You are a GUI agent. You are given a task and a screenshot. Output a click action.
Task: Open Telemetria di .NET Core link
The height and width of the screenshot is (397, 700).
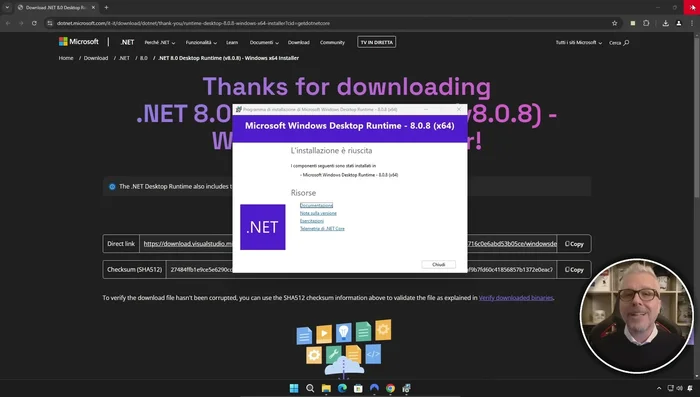[x=322, y=228]
